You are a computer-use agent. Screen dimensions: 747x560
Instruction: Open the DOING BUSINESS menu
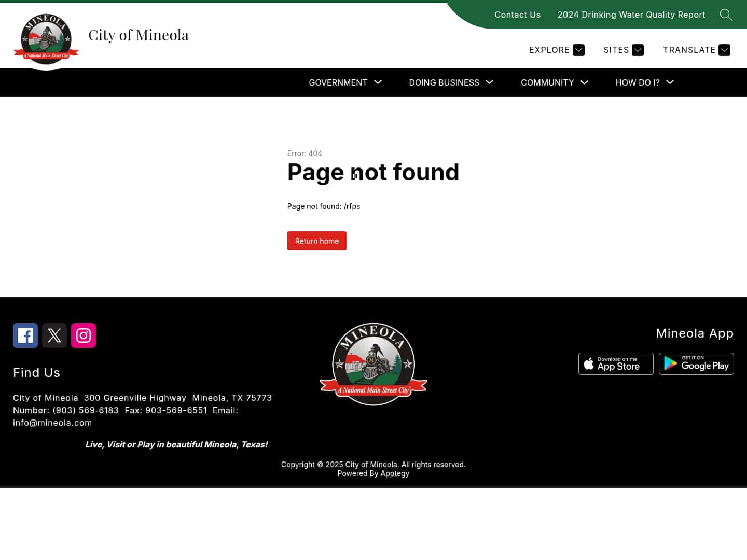coord(451,82)
